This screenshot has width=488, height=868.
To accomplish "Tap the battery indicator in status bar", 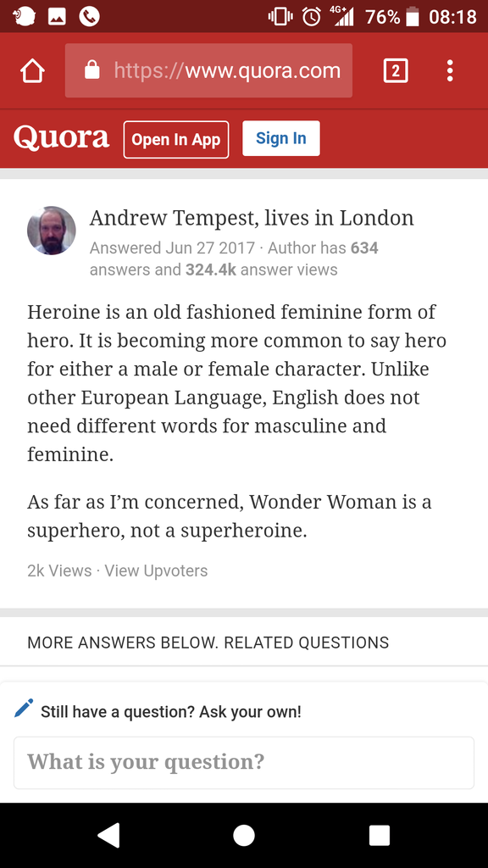I will coord(413,17).
